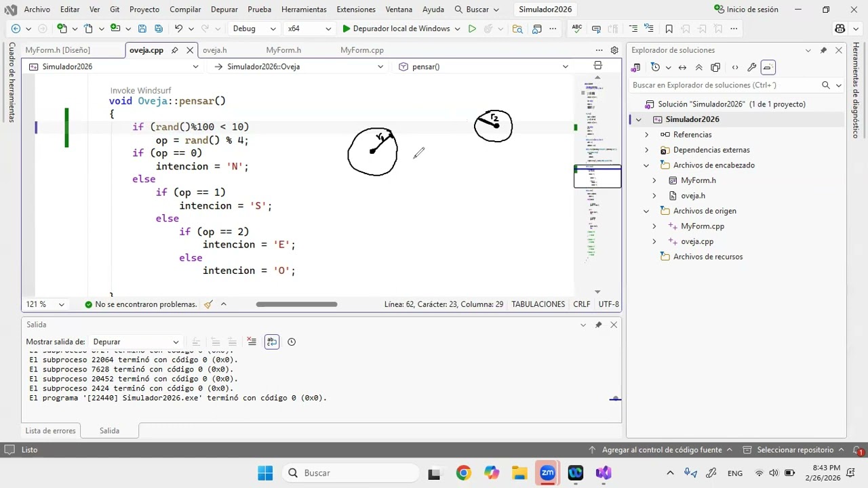This screenshot has height=488, width=868.
Task: Open the Simulador2026::Oveja class dropdown
Action: [x=299, y=66]
